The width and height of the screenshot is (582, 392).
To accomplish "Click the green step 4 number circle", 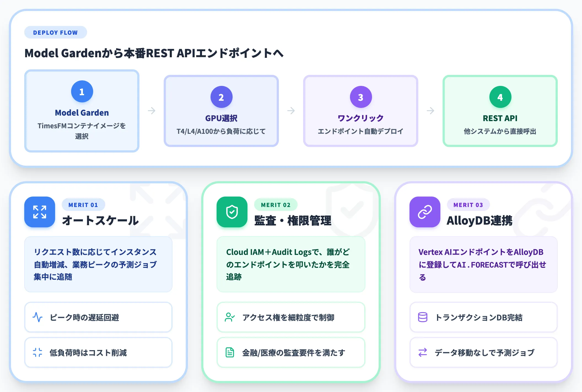I will 500,97.
